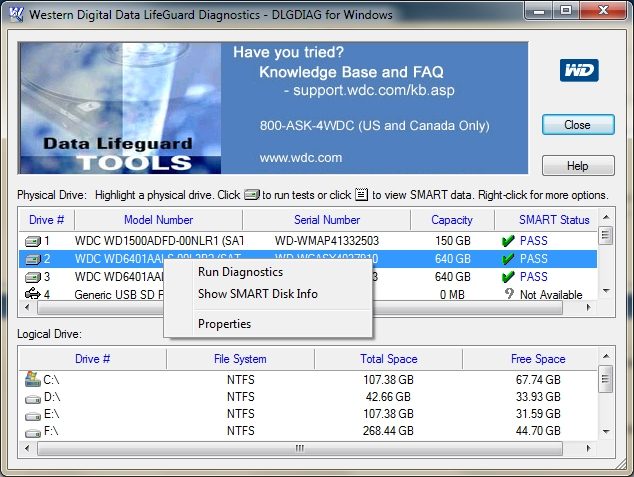The image size is (634, 477).
Task: Click support.wdc.com/kb.asp text in banner
Action: coord(374,90)
